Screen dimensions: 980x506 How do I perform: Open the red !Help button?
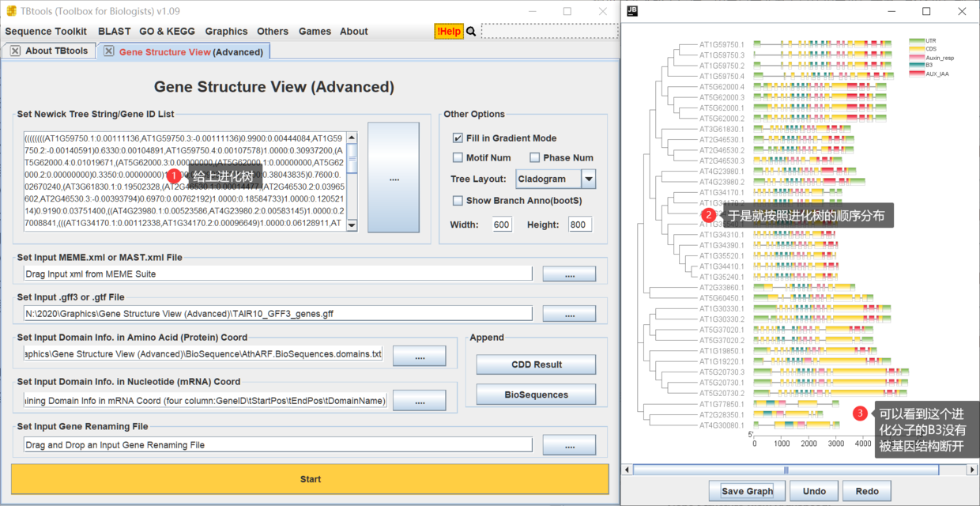tap(449, 32)
